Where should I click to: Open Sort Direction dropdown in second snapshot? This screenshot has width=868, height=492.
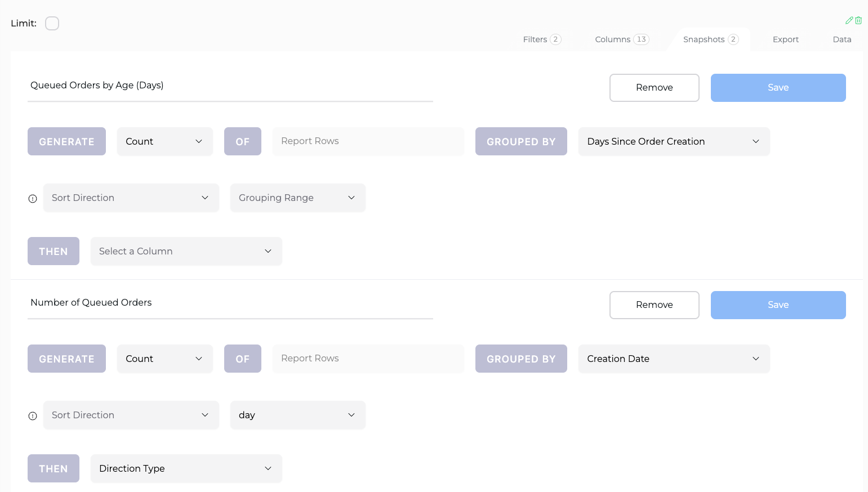131,415
